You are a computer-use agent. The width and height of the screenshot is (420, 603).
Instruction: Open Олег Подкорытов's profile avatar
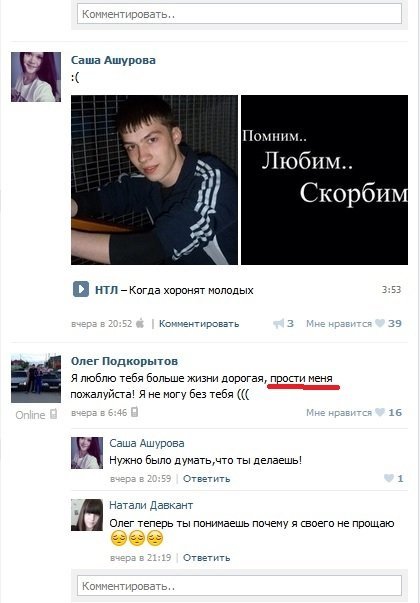36,378
